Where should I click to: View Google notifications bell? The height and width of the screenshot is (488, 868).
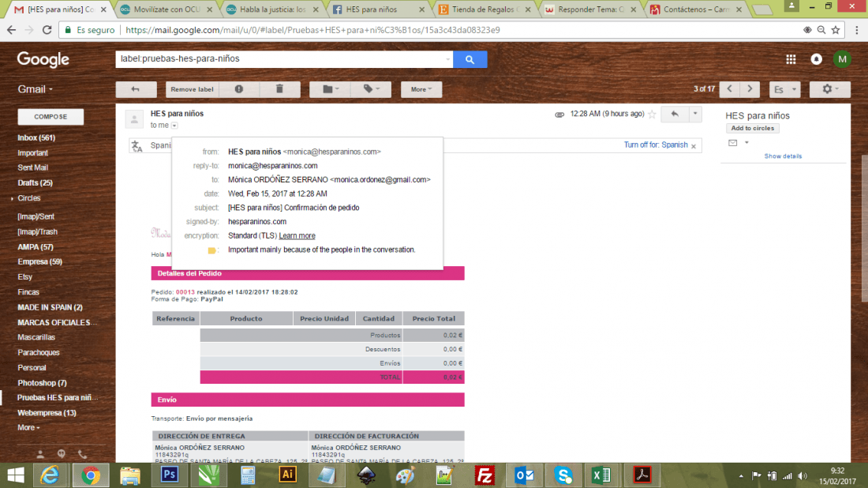click(817, 59)
